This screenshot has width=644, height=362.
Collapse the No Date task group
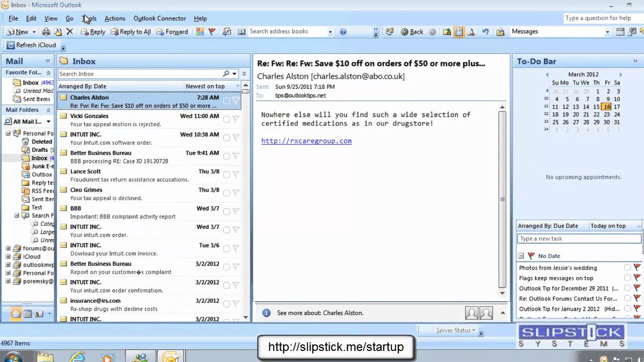[x=521, y=256]
